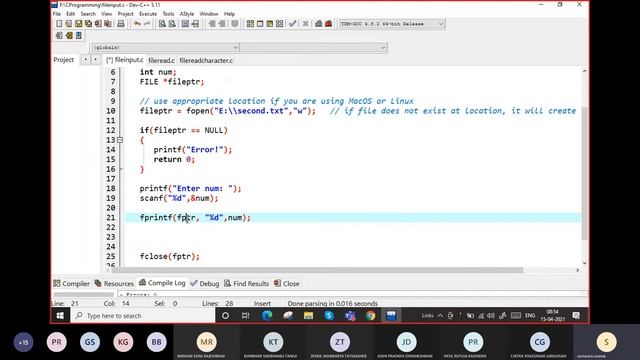Open the (globals) scope dropdown
This screenshot has height=360, width=640.
coord(165,48)
